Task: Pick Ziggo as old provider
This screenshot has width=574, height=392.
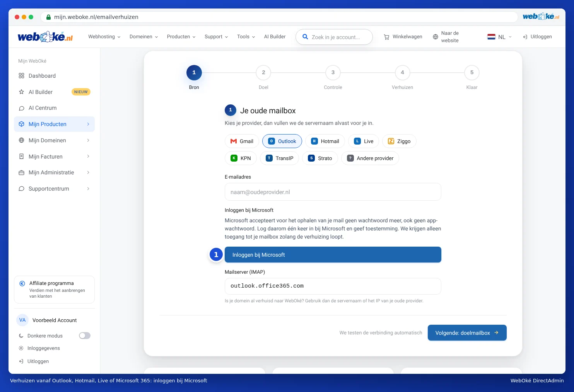Action: point(399,141)
